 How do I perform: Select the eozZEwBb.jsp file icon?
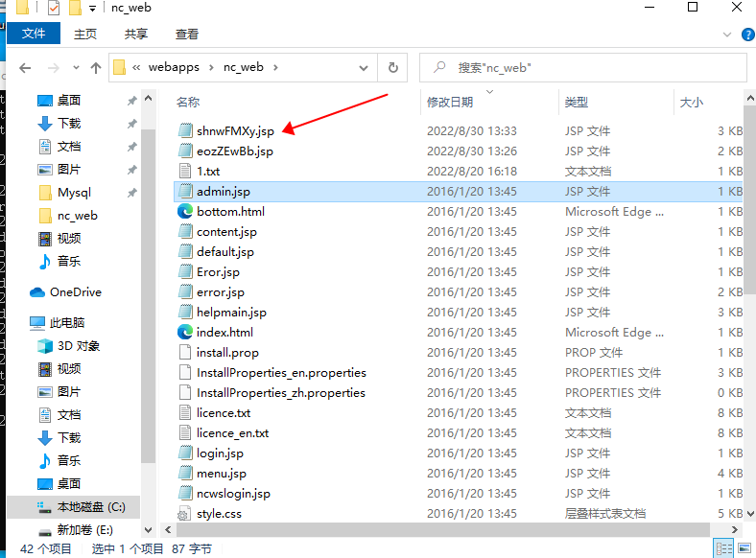point(185,151)
